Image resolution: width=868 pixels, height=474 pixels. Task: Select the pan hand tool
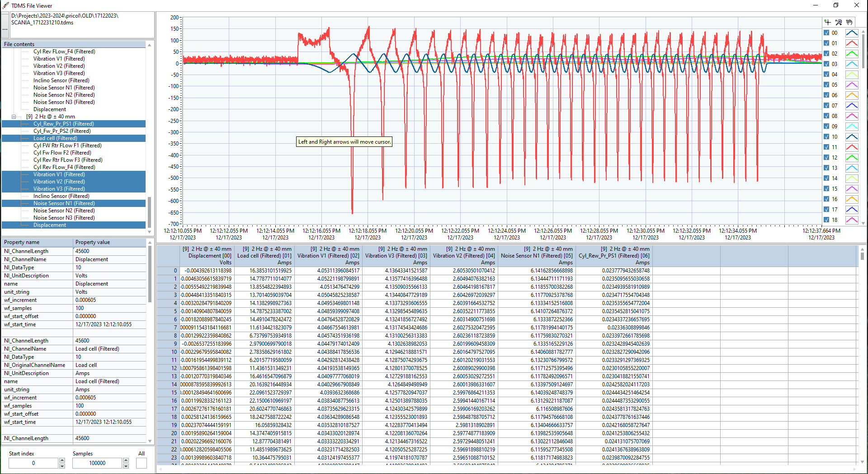coord(849,22)
